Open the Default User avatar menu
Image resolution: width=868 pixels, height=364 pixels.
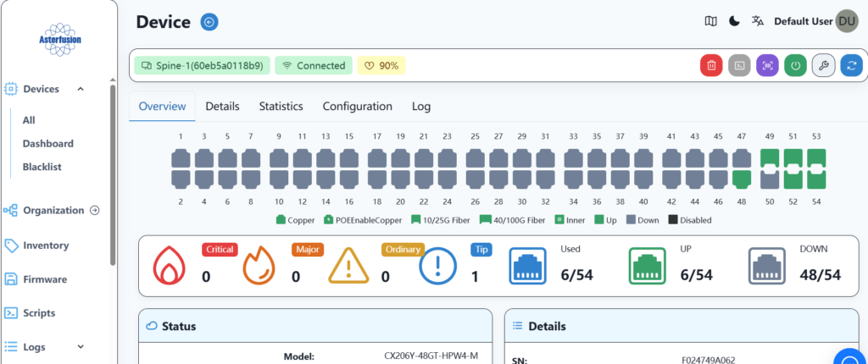[846, 22]
